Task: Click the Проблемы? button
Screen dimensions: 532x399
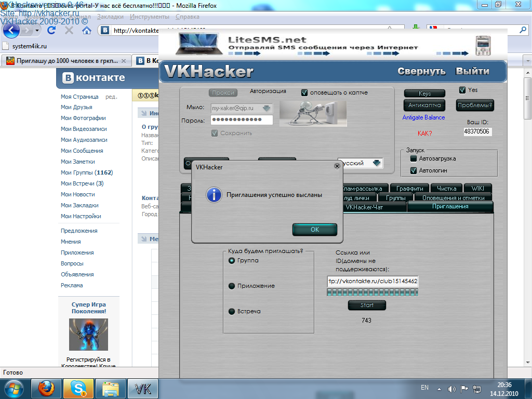Action: (x=475, y=105)
